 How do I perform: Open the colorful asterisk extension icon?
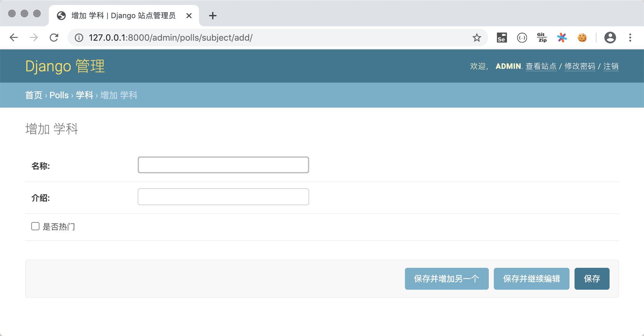point(562,38)
